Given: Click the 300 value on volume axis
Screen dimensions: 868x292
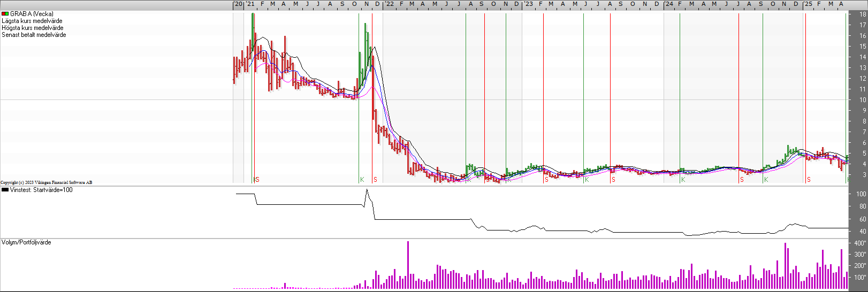Looking at the screenshot, I should click(x=861, y=255).
